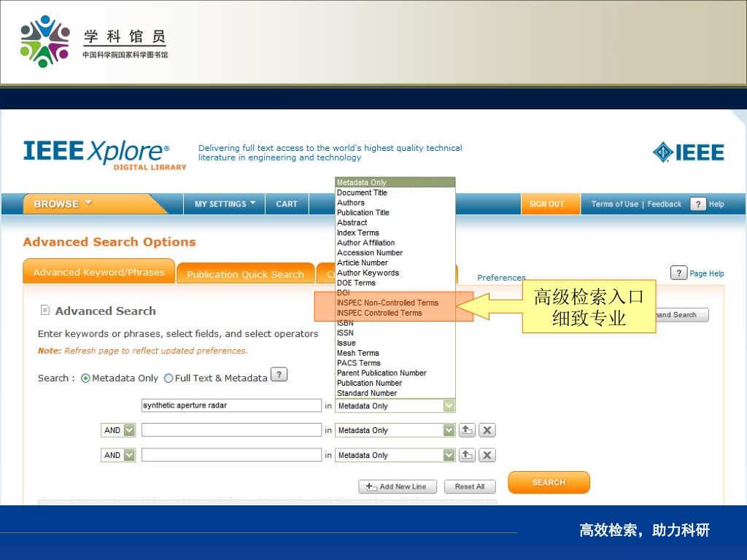Open search mode help question mark icon
The image size is (747, 560).
pos(279,375)
